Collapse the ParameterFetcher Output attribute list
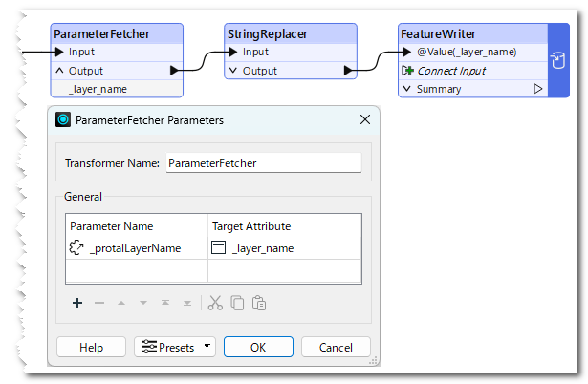 pyautogui.click(x=59, y=70)
